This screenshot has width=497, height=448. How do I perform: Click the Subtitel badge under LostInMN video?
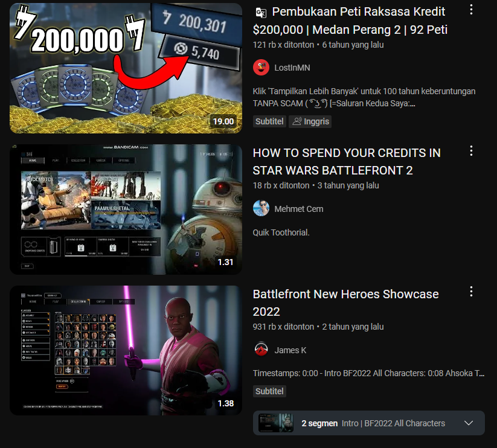[x=269, y=121]
